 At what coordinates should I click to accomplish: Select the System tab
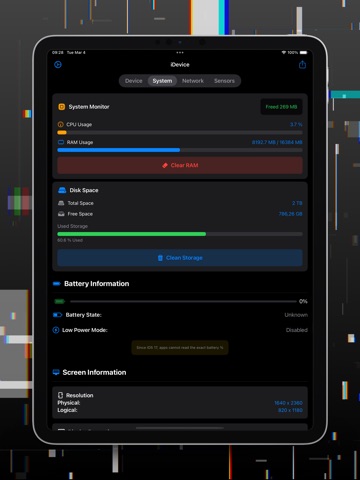[162, 81]
